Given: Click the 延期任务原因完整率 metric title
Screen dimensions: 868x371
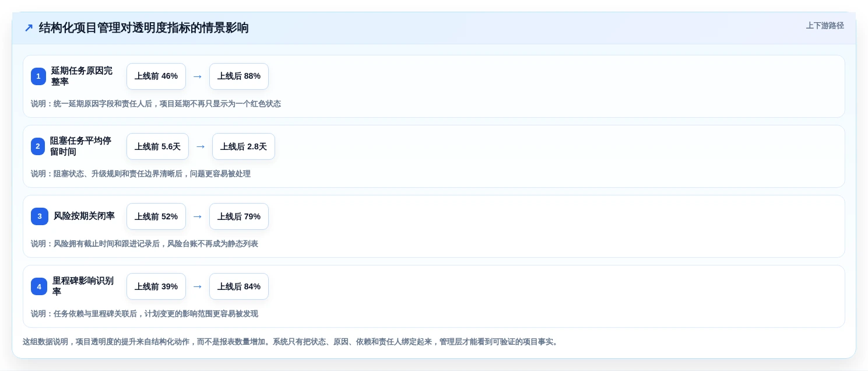Looking at the screenshot, I should coord(82,76).
